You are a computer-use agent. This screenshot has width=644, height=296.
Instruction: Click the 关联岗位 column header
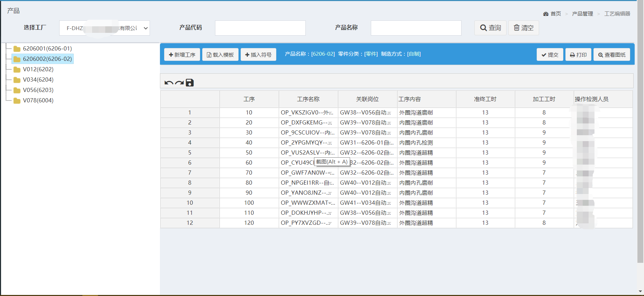368,99
